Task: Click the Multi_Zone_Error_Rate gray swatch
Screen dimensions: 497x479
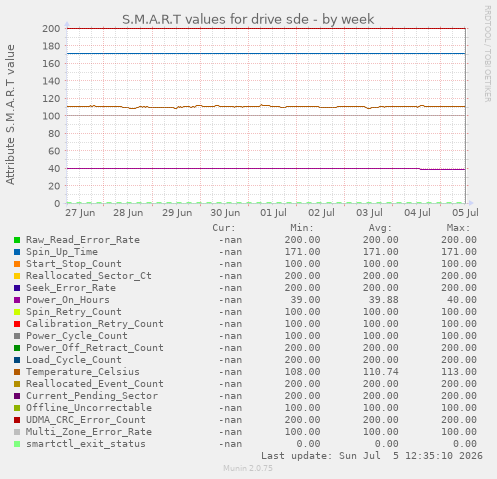Action: click(x=17, y=432)
